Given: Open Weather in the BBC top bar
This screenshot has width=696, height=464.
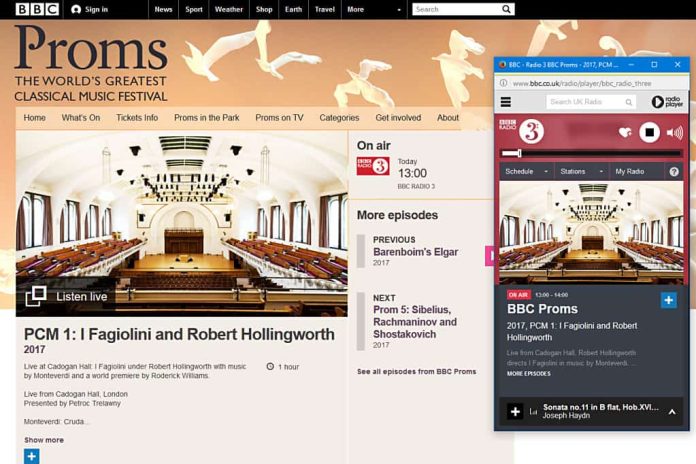Looking at the screenshot, I should 229,9.
